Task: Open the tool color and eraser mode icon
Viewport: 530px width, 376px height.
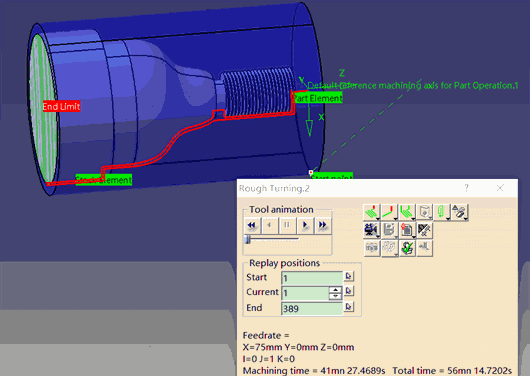Action: 459,212
